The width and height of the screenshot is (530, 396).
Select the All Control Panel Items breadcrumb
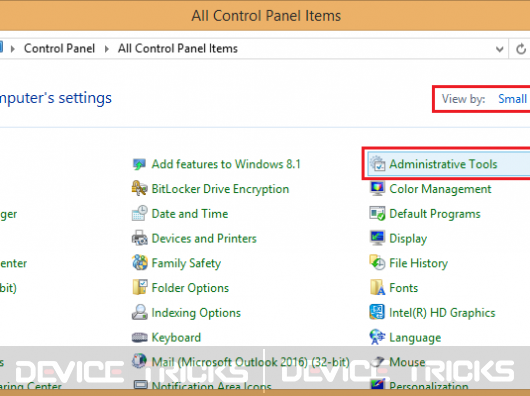pyautogui.click(x=177, y=49)
